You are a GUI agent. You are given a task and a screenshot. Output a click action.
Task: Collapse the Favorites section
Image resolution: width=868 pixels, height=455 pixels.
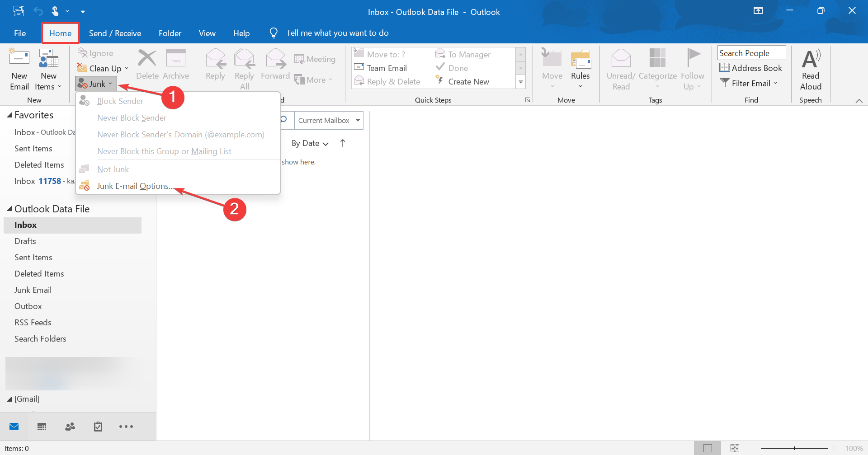[x=9, y=115]
